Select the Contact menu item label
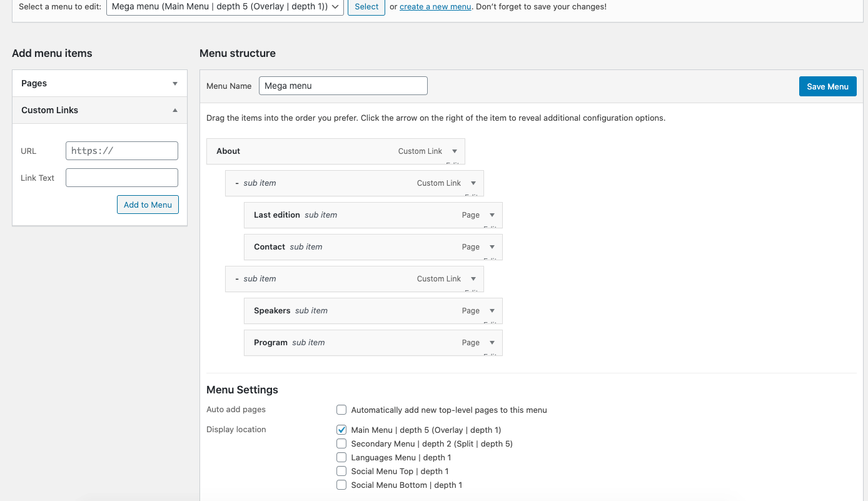The height and width of the screenshot is (501, 868). pos(270,247)
